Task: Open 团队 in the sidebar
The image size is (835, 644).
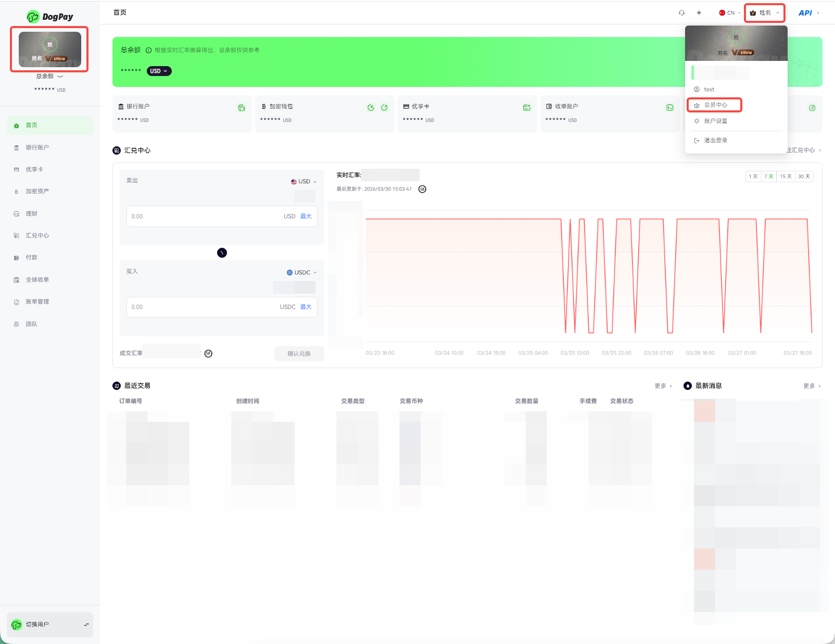Action: 50,324
